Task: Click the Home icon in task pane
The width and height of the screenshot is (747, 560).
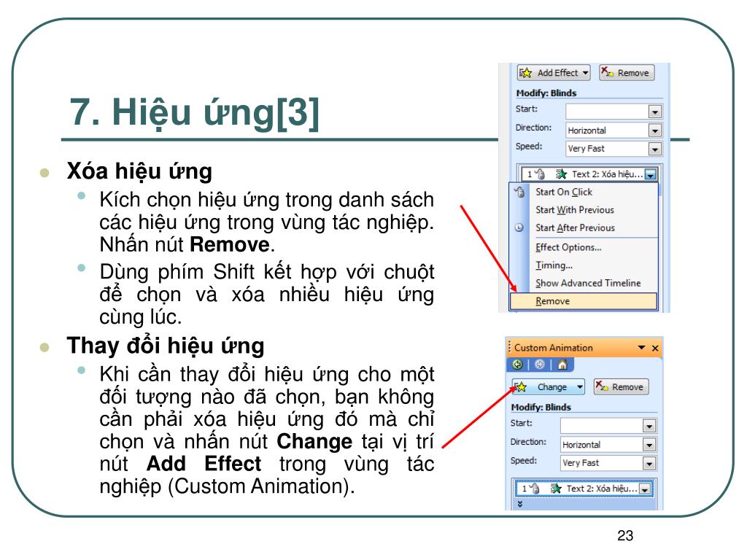Action: pos(562,365)
